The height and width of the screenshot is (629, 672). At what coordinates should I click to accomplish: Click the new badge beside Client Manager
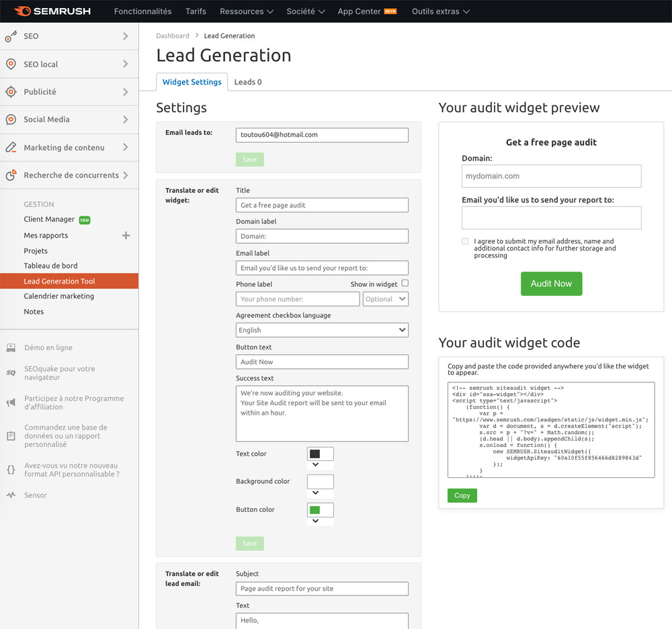click(85, 220)
